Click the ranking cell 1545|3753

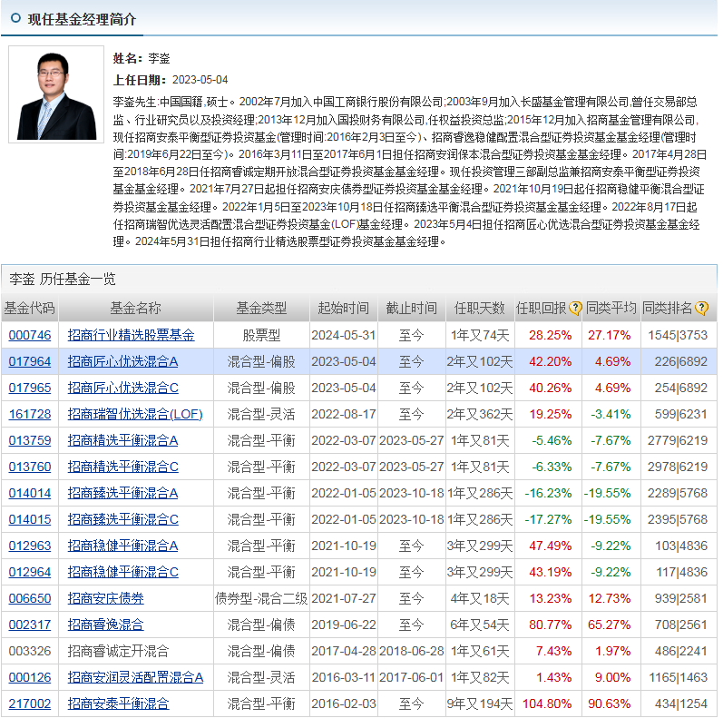tap(678, 335)
